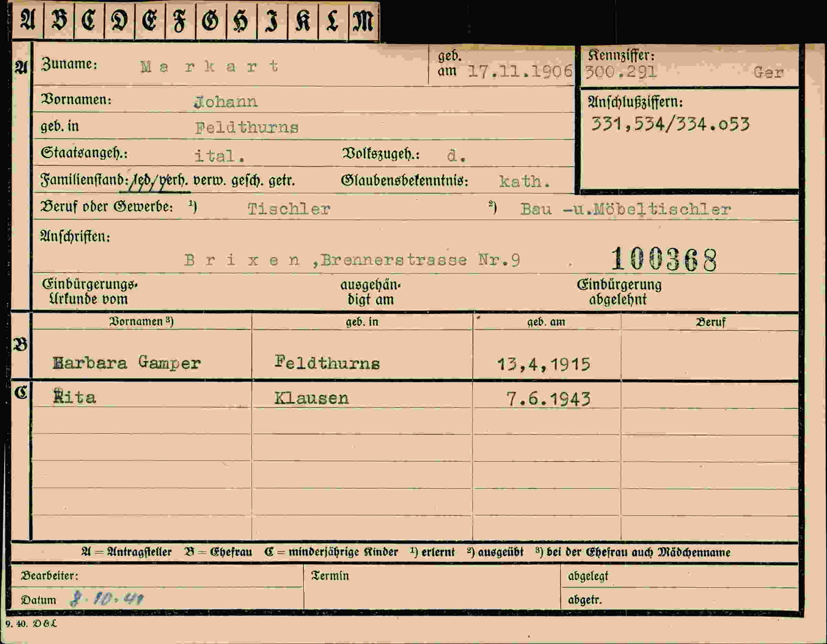Click the wife's birth date '13,4,1915'
827x644 pixels.
544,364
